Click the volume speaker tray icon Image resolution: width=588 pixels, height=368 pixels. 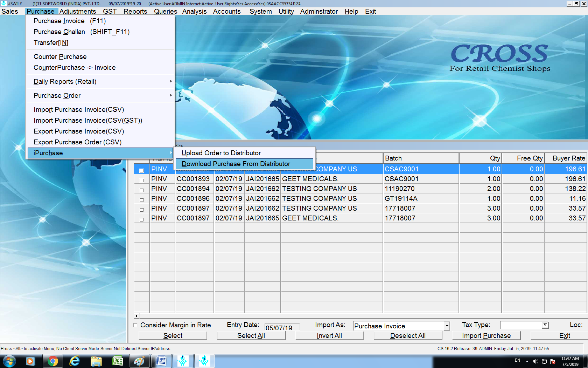535,361
